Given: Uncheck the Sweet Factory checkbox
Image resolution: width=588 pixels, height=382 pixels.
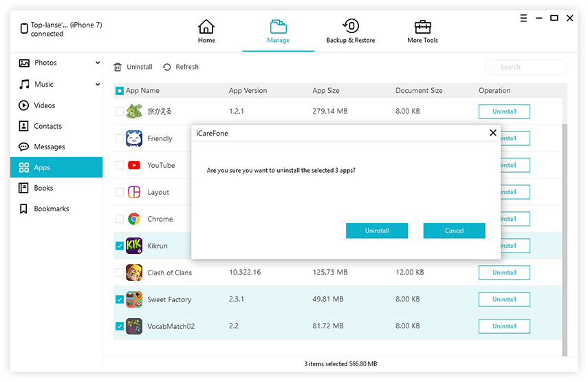Looking at the screenshot, I should tap(120, 299).
